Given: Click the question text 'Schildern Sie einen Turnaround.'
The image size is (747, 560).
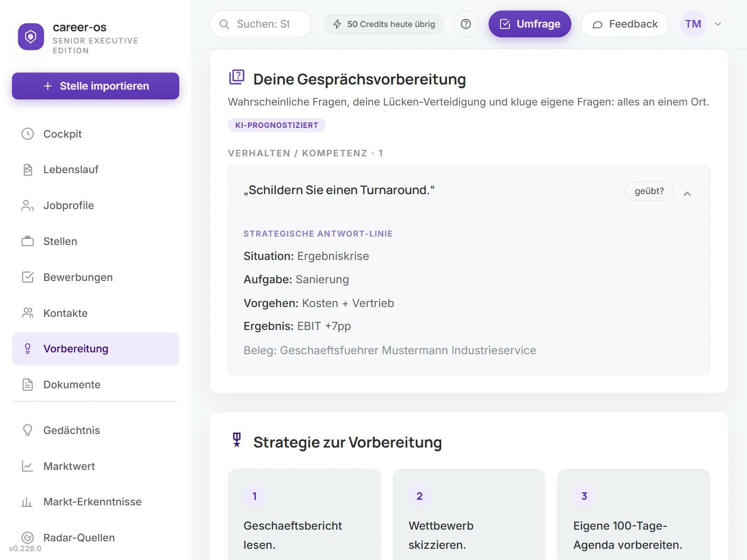Looking at the screenshot, I should 339,190.
